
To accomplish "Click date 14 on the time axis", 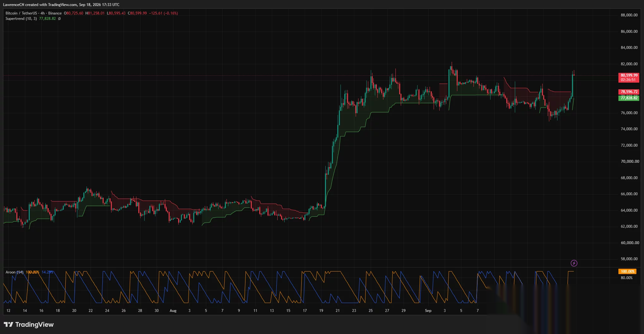I will [25, 311].
